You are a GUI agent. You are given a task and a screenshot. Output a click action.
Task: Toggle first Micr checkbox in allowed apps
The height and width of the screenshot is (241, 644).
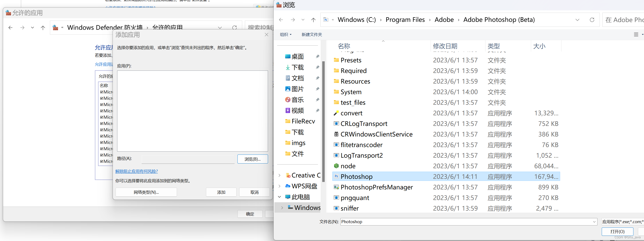point(101,92)
